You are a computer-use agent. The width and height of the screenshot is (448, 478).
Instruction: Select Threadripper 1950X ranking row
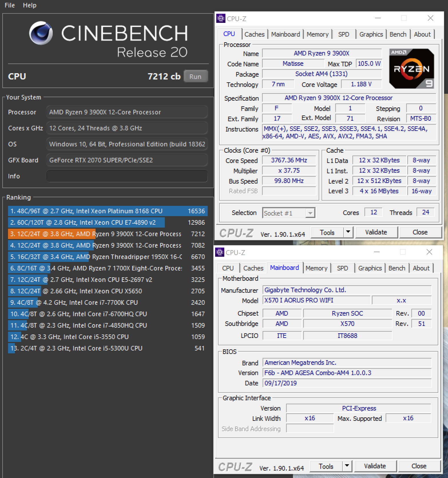[x=108, y=257]
